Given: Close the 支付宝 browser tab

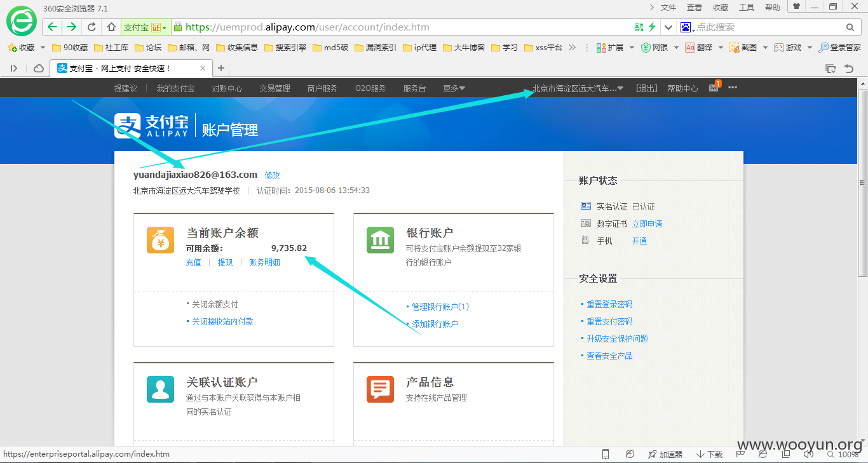Looking at the screenshot, I should pyautogui.click(x=203, y=68).
